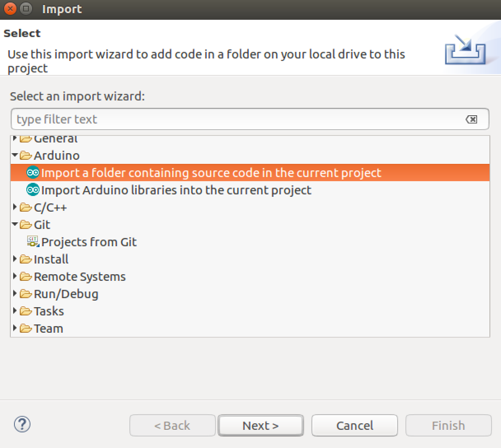Click the Arduino folder icon
The image size is (501, 448).
pyautogui.click(x=26, y=156)
